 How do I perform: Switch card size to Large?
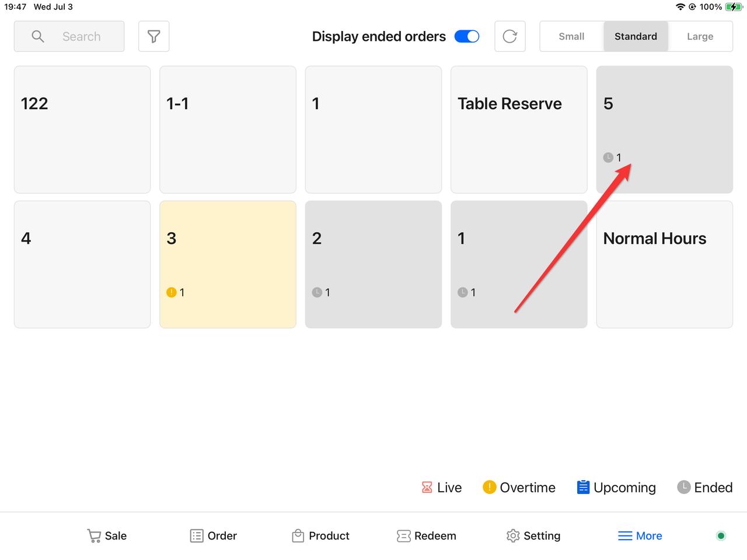click(x=700, y=37)
